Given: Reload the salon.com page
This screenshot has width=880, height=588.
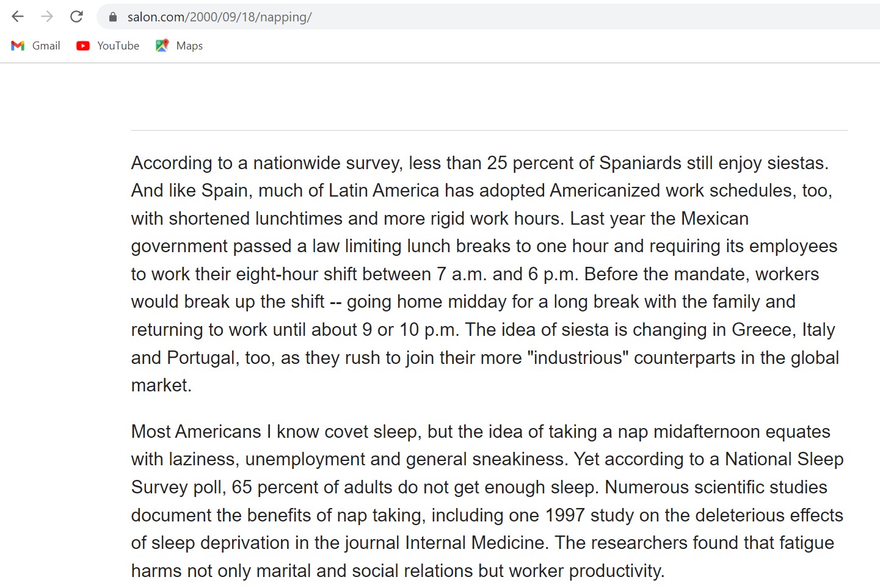Looking at the screenshot, I should point(76,16).
